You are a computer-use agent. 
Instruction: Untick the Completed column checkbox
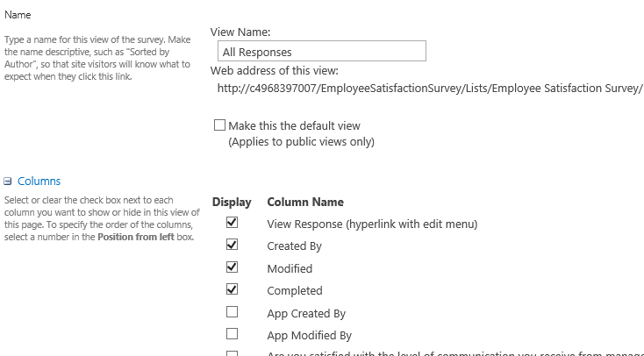coord(232,289)
